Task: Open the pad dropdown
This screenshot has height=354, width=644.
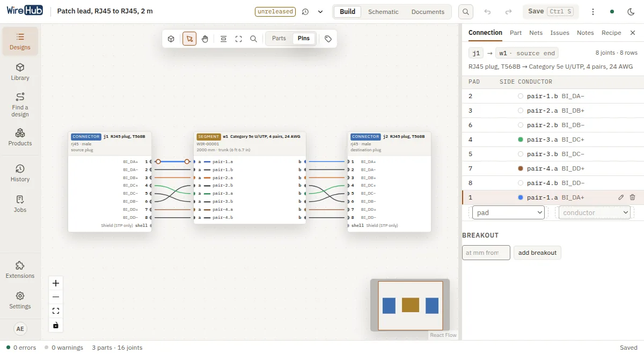Action: [508, 212]
